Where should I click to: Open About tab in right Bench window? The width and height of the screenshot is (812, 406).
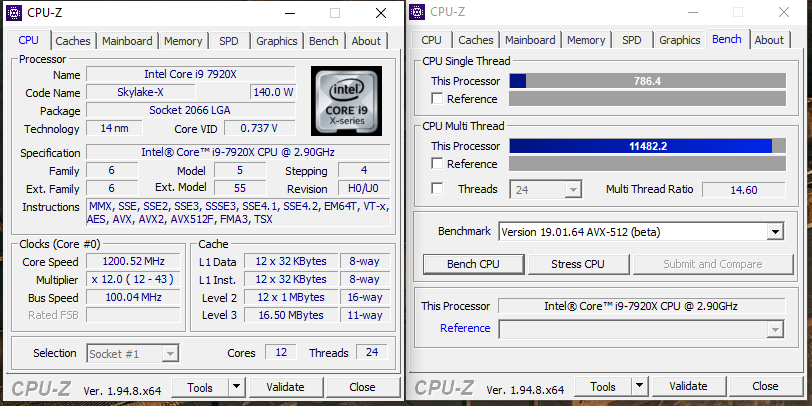point(769,40)
